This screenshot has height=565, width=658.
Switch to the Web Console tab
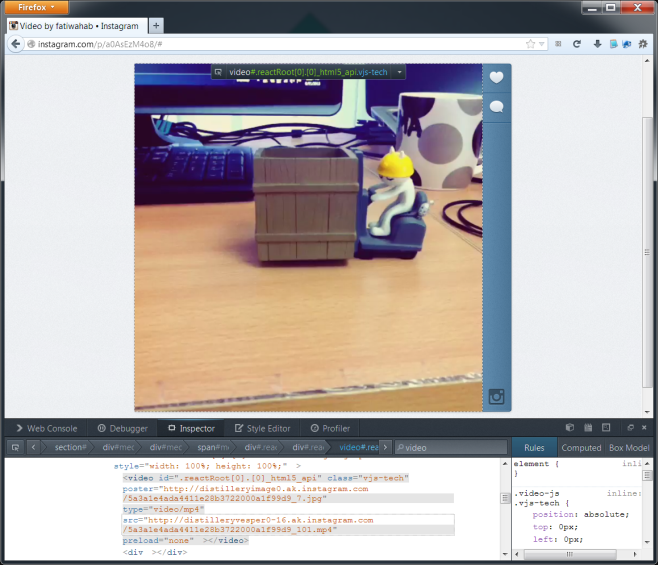(46, 428)
